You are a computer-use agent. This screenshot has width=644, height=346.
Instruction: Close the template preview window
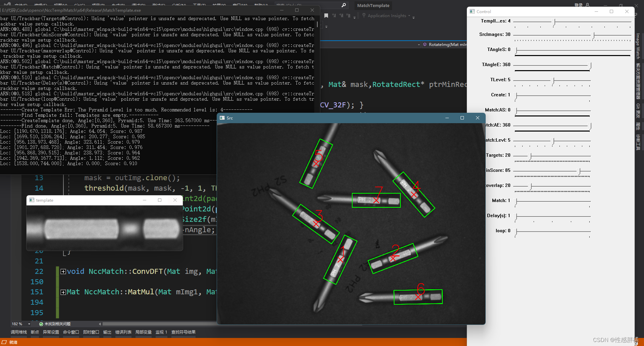point(175,200)
